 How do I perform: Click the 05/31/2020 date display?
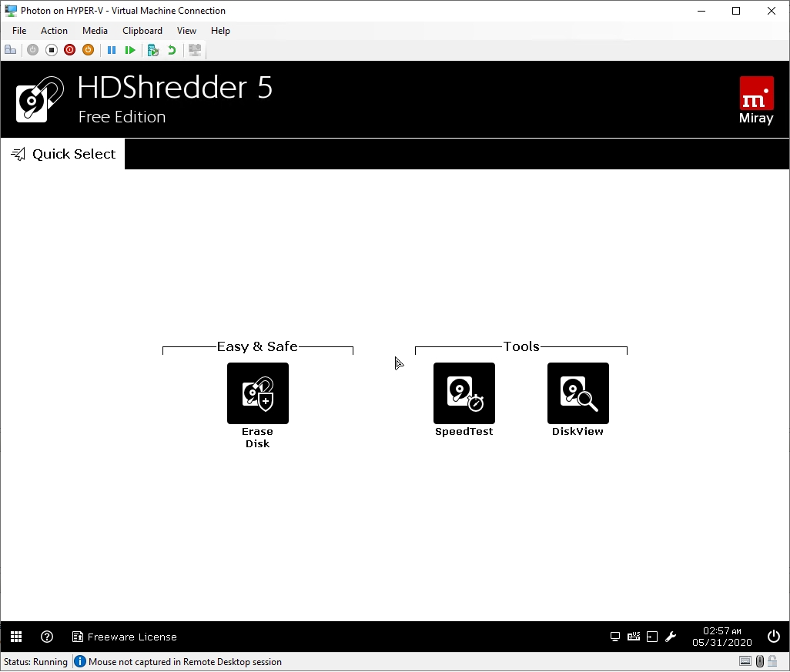click(722, 642)
